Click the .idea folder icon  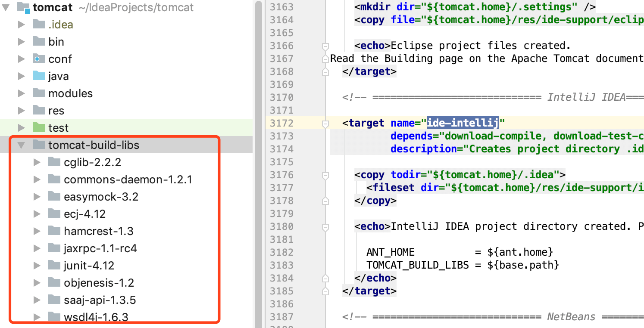[39, 24]
